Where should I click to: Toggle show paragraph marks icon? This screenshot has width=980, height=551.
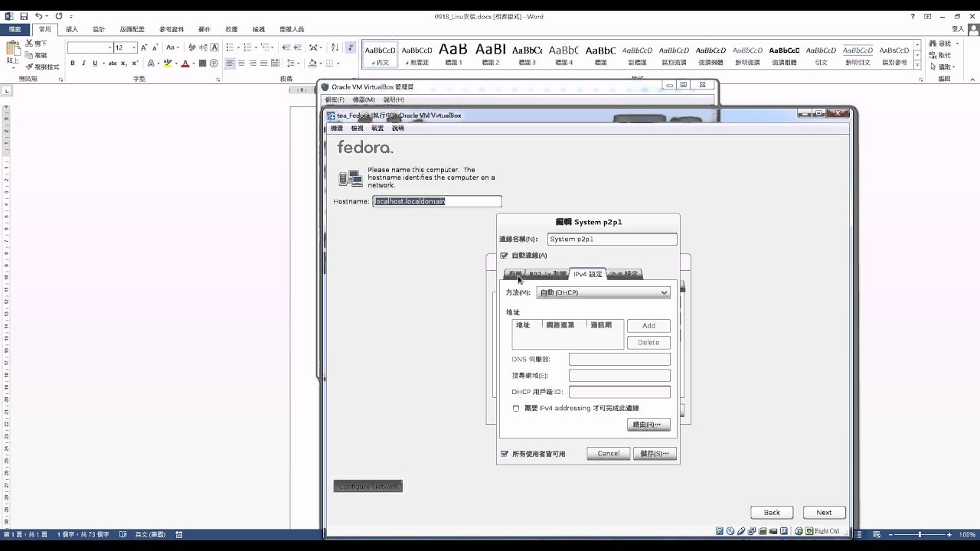tap(350, 47)
